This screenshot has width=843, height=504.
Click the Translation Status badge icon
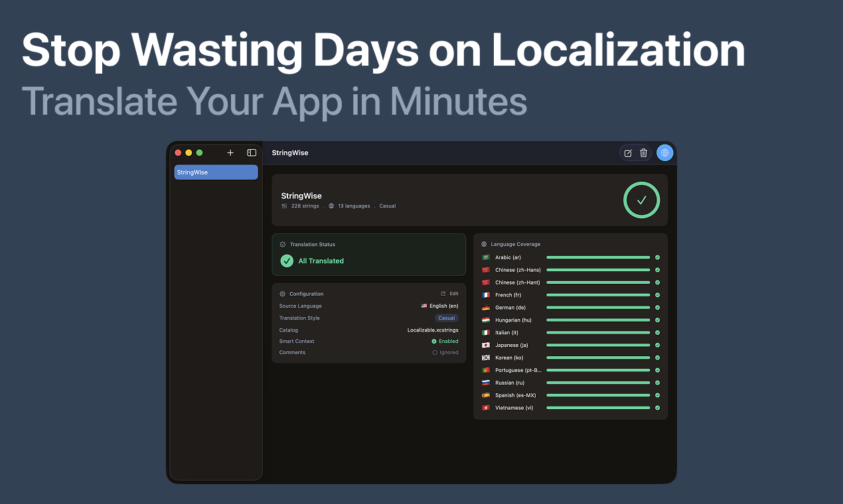coord(283,245)
